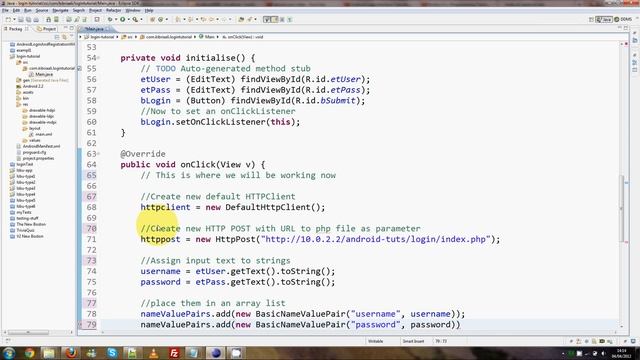Open Skype from the taskbar
The width and height of the screenshot is (640, 360).
[112, 353]
